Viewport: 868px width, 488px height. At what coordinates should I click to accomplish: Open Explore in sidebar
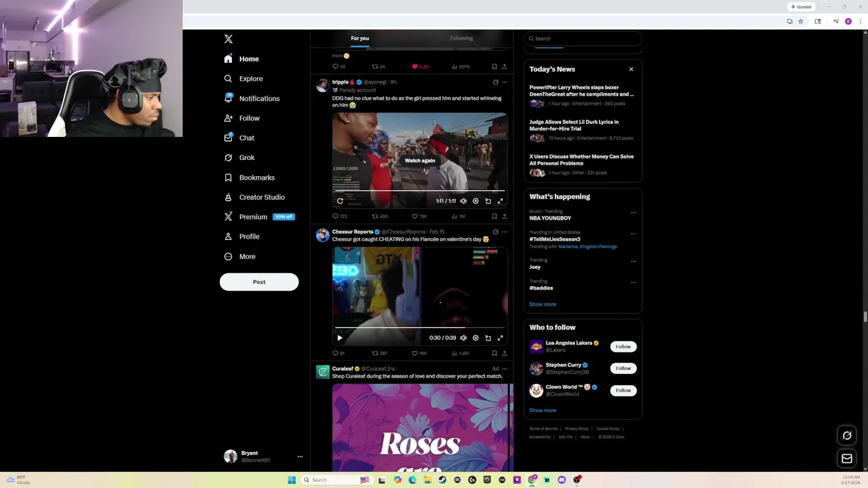[243, 79]
